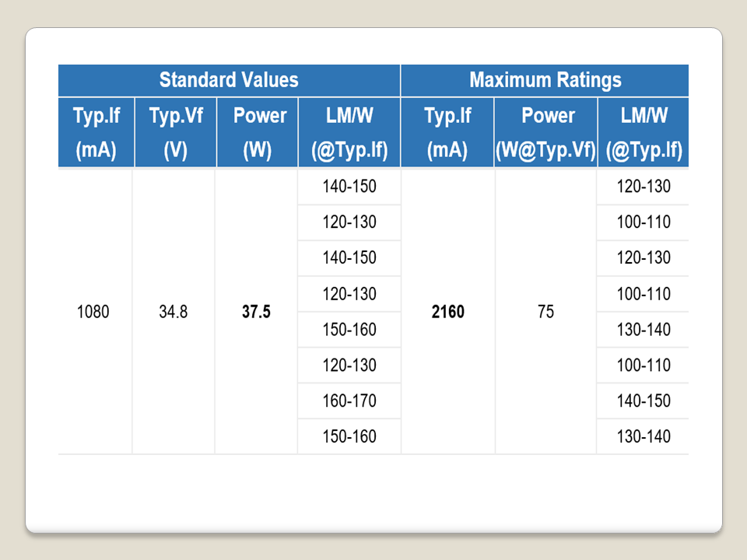Select the last 150-160 cell in Standard LM/W
The image size is (747, 560).
(349, 437)
